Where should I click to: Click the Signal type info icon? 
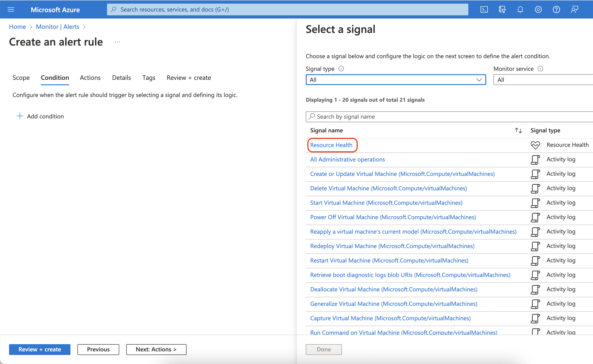(x=341, y=69)
